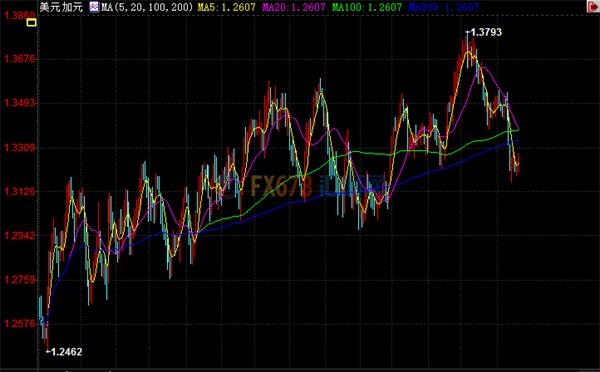Select the blue MA200 legend entry
600x372 pixels.
[443, 7]
